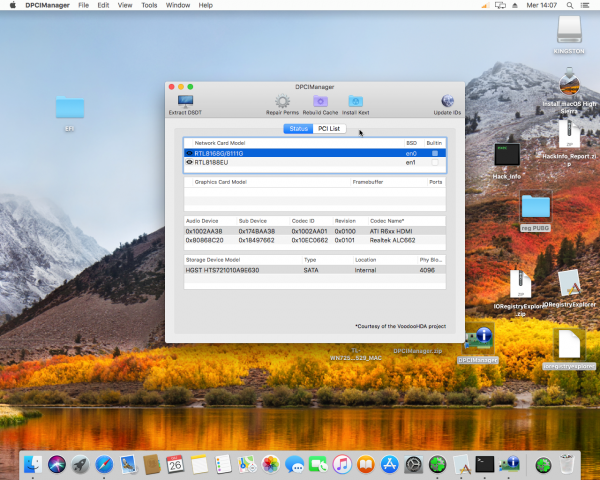
Task: Click the Extract DSDT toolbar icon
Action: [184, 102]
